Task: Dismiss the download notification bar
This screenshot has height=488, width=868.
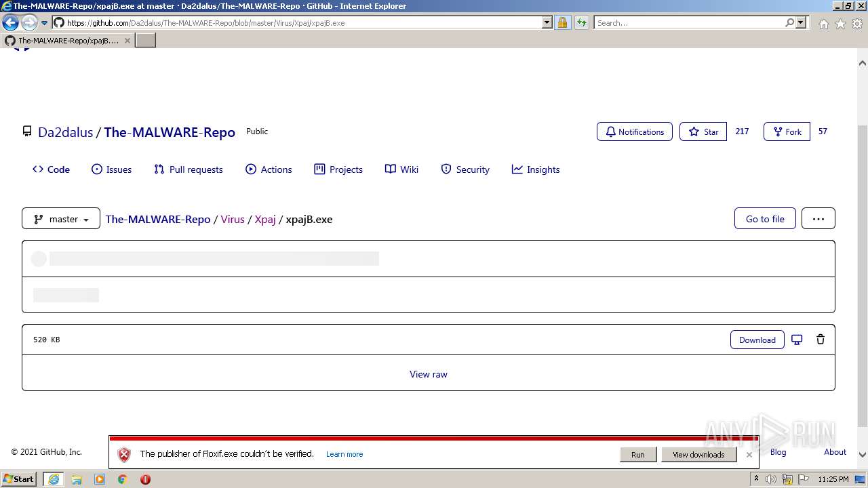Action: pyautogui.click(x=749, y=455)
